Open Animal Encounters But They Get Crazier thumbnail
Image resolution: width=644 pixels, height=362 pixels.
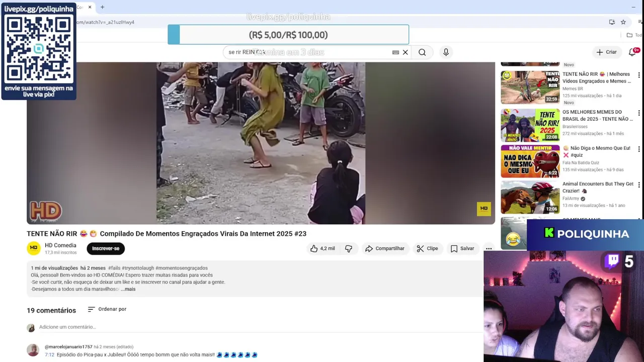[x=530, y=197]
